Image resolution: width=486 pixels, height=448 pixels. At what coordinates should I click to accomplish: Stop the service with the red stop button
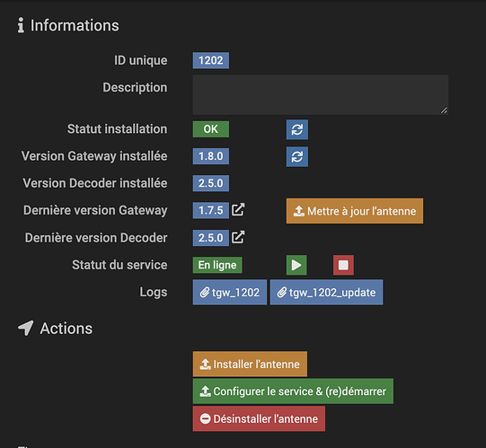343,265
